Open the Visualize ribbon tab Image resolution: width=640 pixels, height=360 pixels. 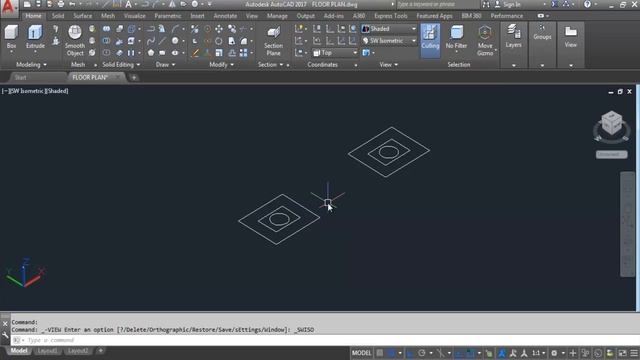click(x=134, y=16)
